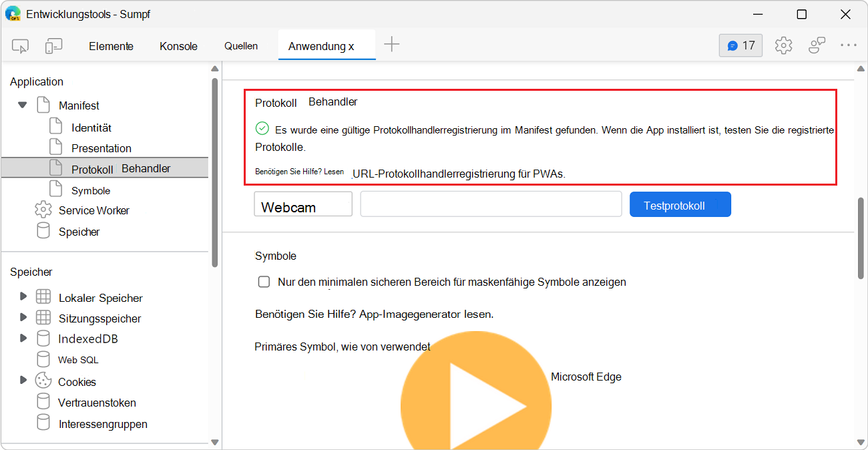Image resolution: width=868 pixels, height=450 pixels.
Task: Select Web SQL in the sidebar
Action: [x=78, y=360]
